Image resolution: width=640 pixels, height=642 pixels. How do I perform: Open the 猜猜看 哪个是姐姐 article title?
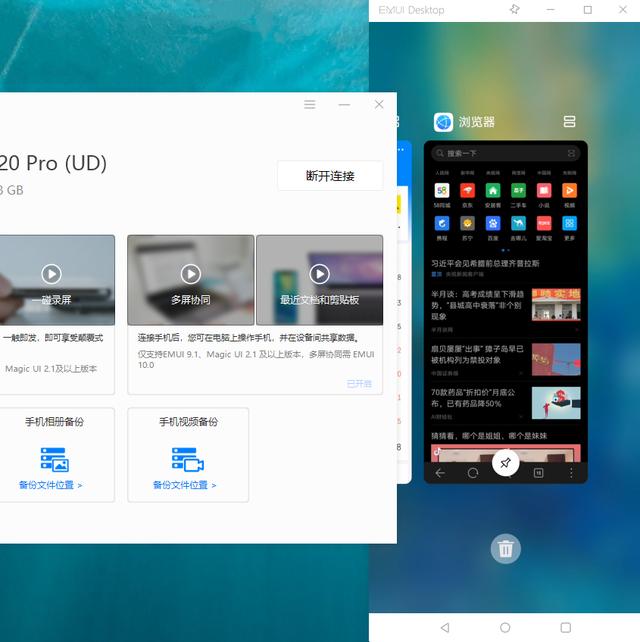click(x=489, y=436)
